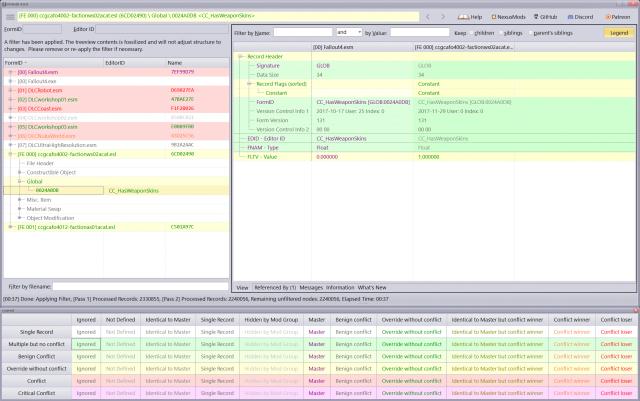This screenshot has width=640, height=401.
Task: Focus the by Value filter field
Action: [420, 32]
